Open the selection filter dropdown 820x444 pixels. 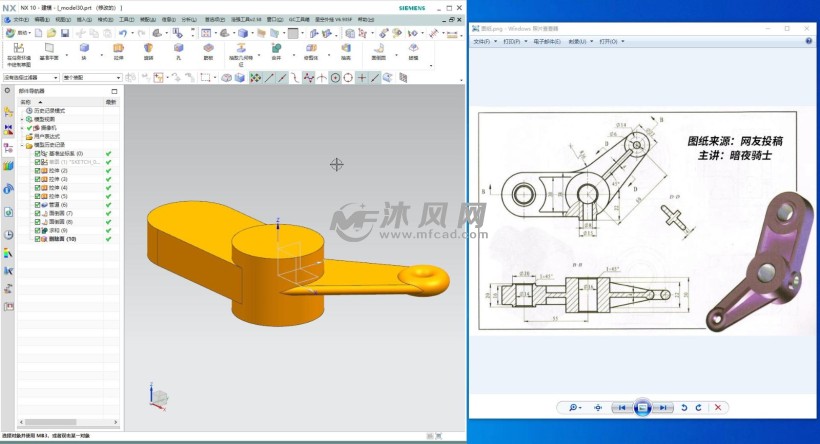pos(31,77)
